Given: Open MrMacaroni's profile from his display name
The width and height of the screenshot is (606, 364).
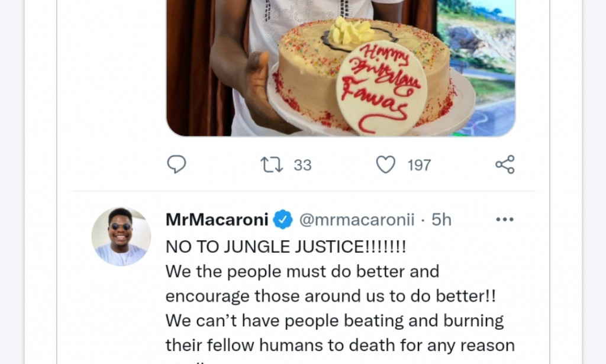Looking at the screenshot, I should click(x=216, y=219).
